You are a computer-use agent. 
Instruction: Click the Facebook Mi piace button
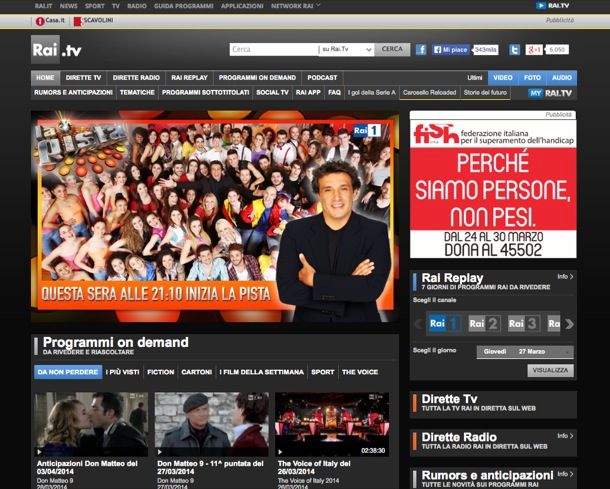coord(451,50)
